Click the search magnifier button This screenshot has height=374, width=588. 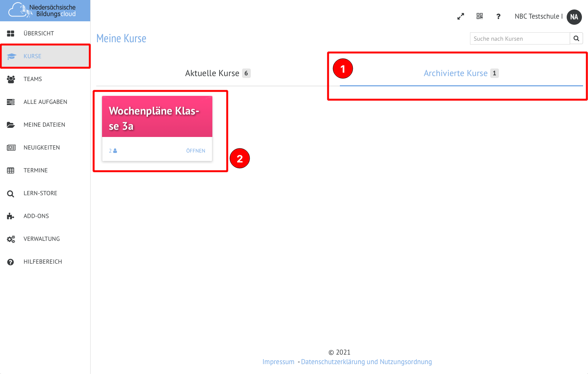coord(576,38)
